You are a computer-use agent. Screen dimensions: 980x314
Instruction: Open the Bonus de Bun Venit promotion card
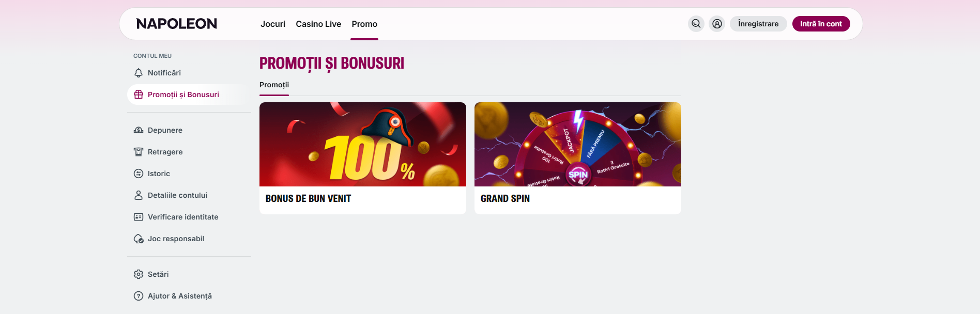click(363, 158)
